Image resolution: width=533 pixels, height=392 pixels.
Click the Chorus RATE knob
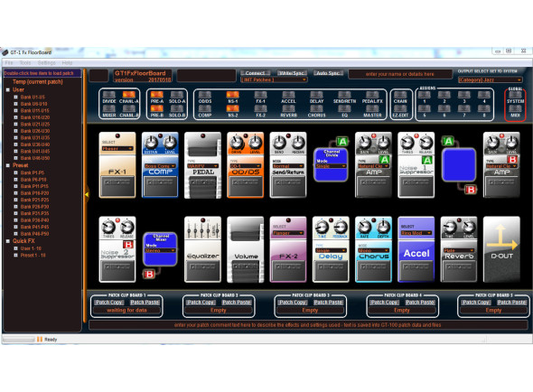pyautogui.click(x=364, y=227)
